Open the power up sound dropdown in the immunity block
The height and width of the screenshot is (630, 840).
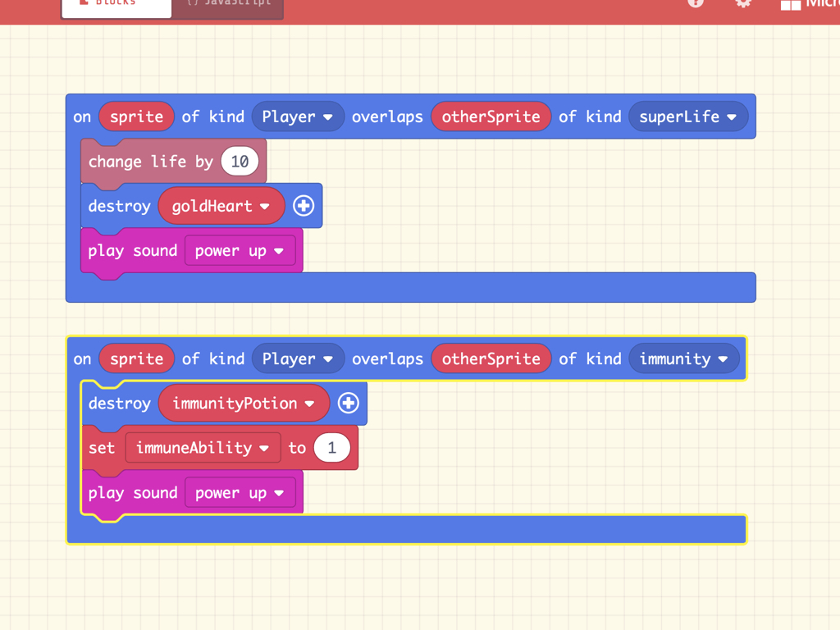coord(240,493)
